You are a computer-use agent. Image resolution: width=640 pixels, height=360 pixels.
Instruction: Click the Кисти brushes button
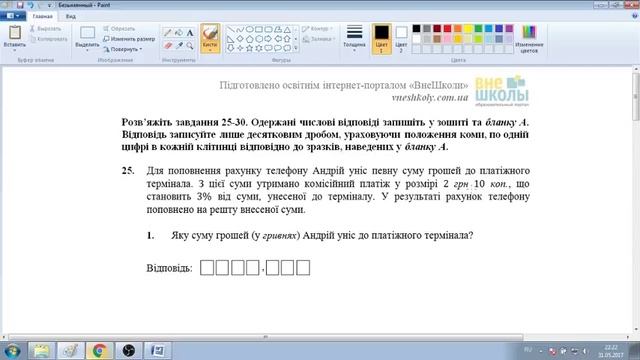tap(210, 39)
